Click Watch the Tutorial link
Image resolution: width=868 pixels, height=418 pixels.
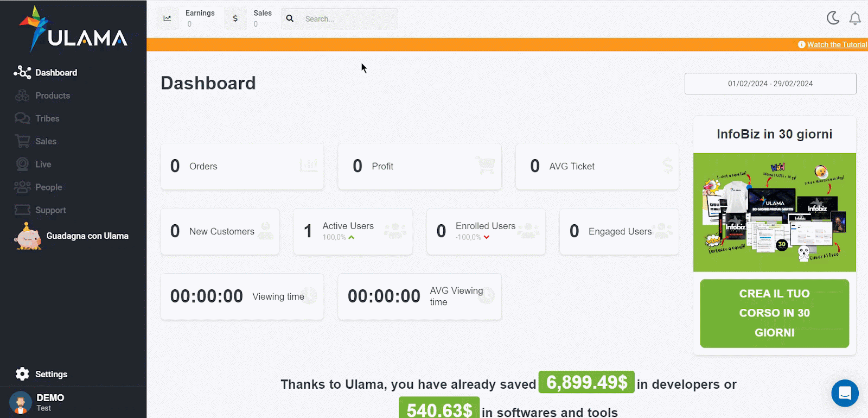pyautogui.click(x=837, y=45)
